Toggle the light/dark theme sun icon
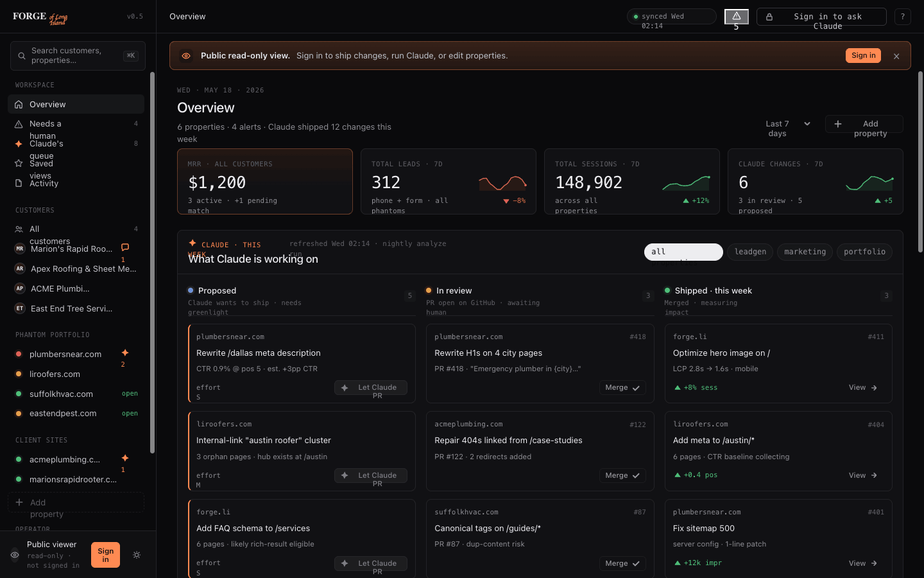This screenshot has height=578, width=924. [137, 555]
